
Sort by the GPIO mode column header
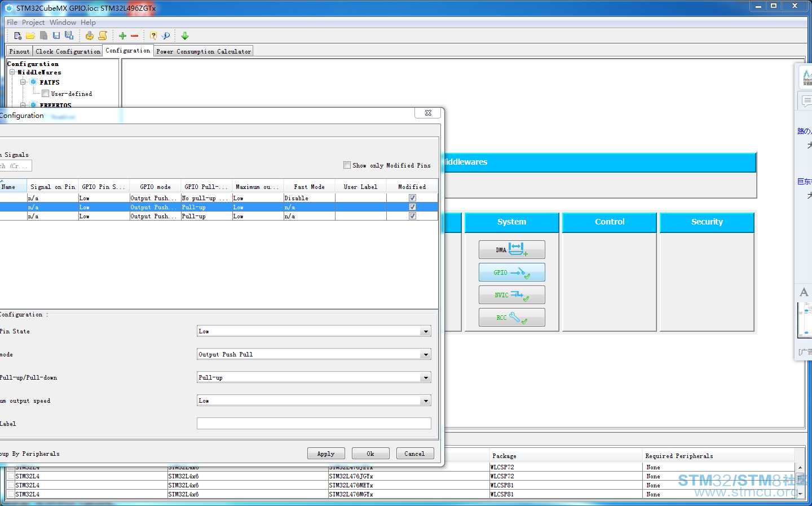pos(155,187)
